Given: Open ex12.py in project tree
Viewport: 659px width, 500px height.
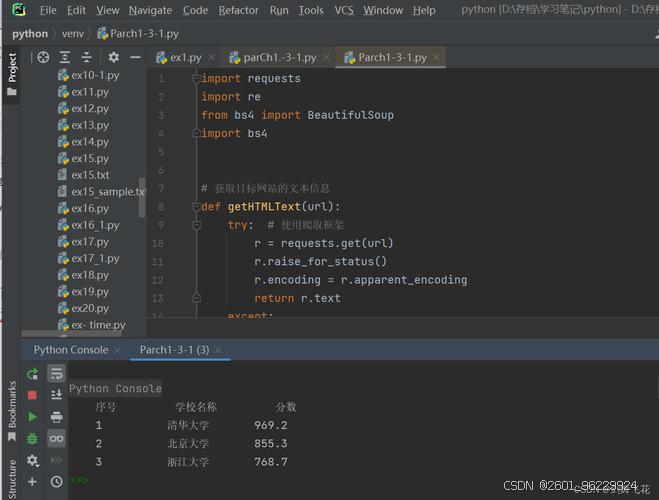Looking at the screenshot, I should 83,108.
